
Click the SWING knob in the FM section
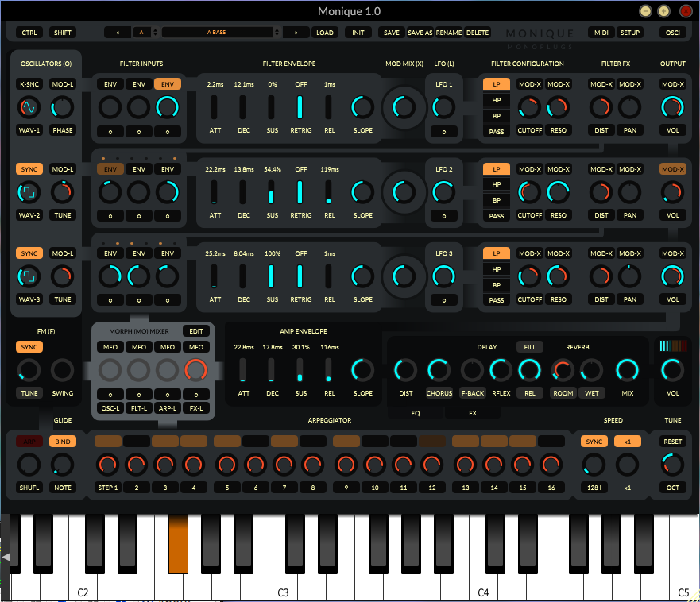pos(62,370)
